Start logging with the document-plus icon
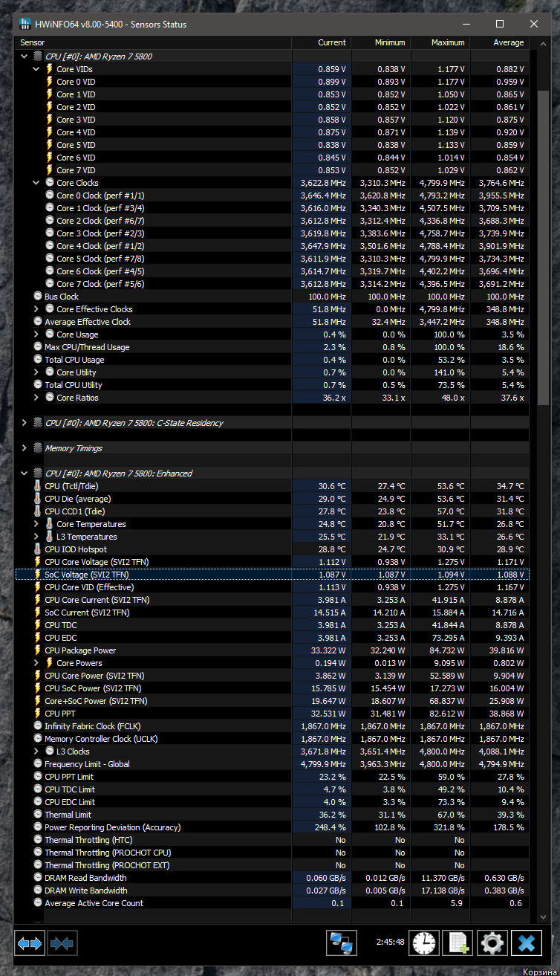Image resolution: width=560 pixels, height=976 pixels. (458, 943)
